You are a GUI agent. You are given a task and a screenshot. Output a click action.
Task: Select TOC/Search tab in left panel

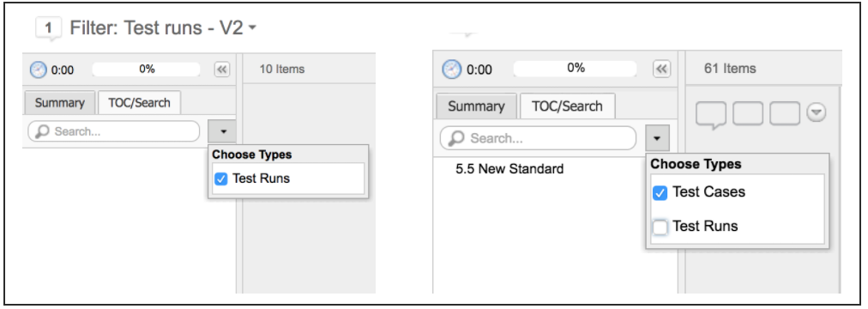pyautogui.click(x=140, y=103)
